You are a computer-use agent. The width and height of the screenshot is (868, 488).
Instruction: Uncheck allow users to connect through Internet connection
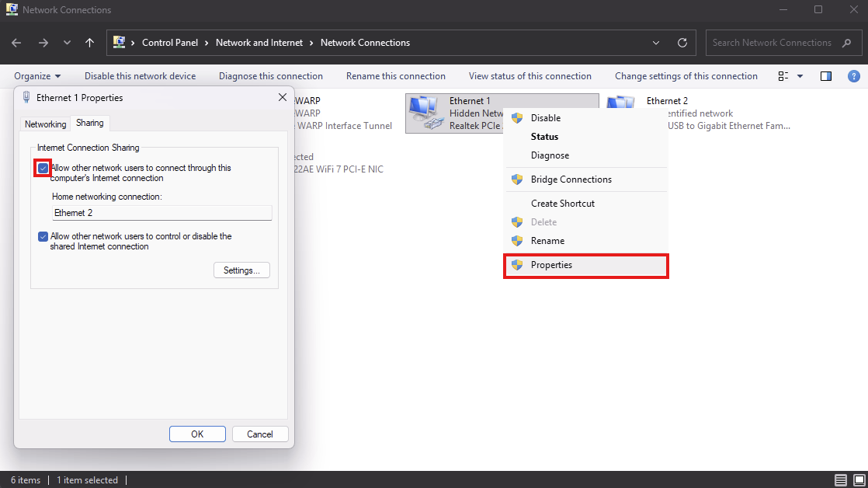43,168
